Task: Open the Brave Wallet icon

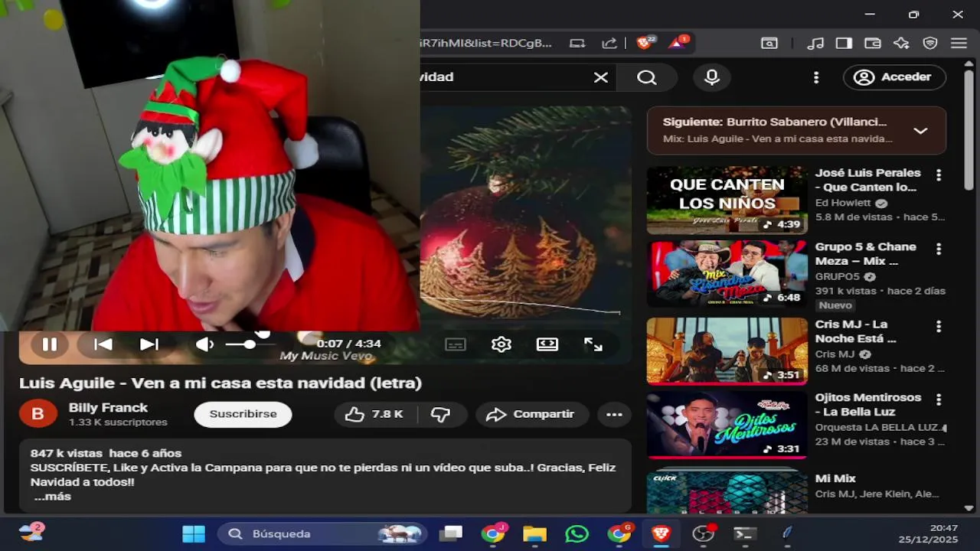Action: 873,43
